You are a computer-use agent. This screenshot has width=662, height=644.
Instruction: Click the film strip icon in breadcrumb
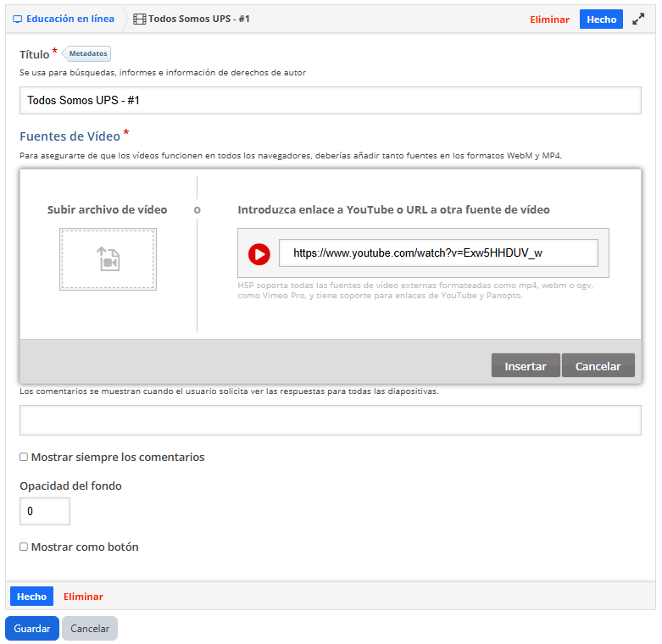click(140, 19)
